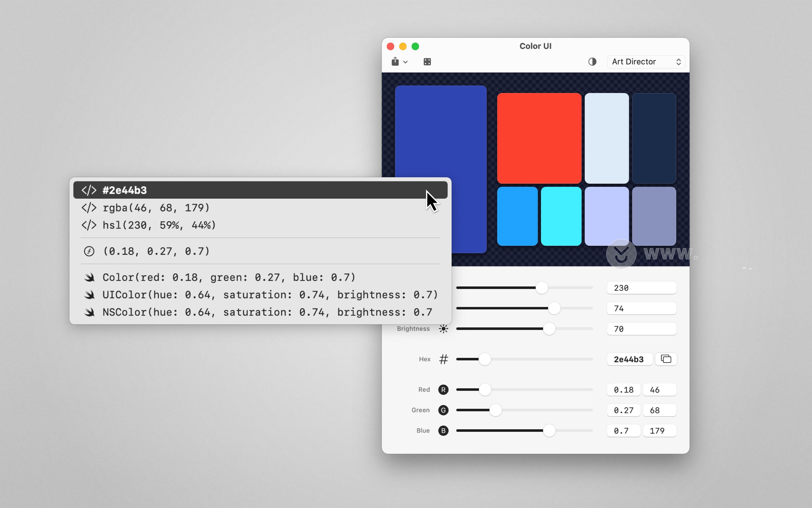Click the green integer field 68
Screen dimensions: 812x508
660,410
